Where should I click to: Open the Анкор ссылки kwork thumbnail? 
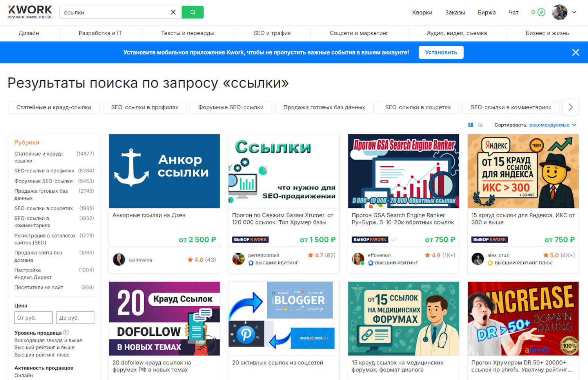tap(164, 171)
